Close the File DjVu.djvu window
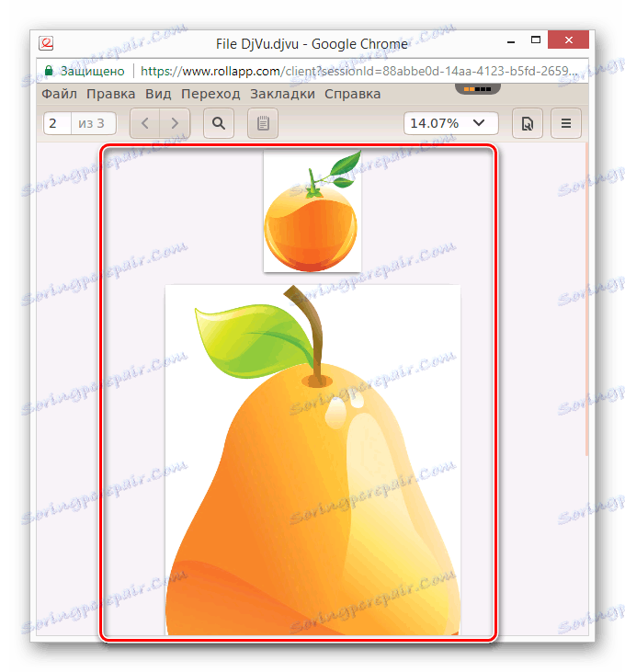 (568, 40)
